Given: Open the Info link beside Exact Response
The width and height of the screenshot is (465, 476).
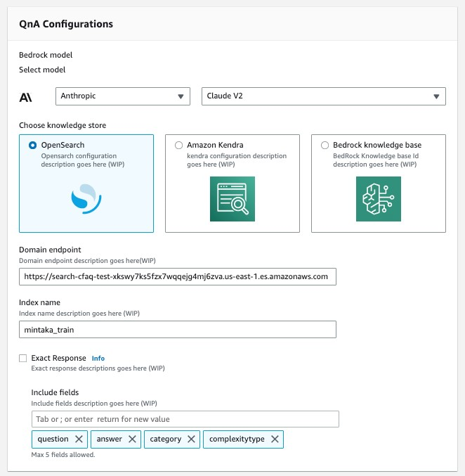Looking at the screenshot, I should coord(98,359).
